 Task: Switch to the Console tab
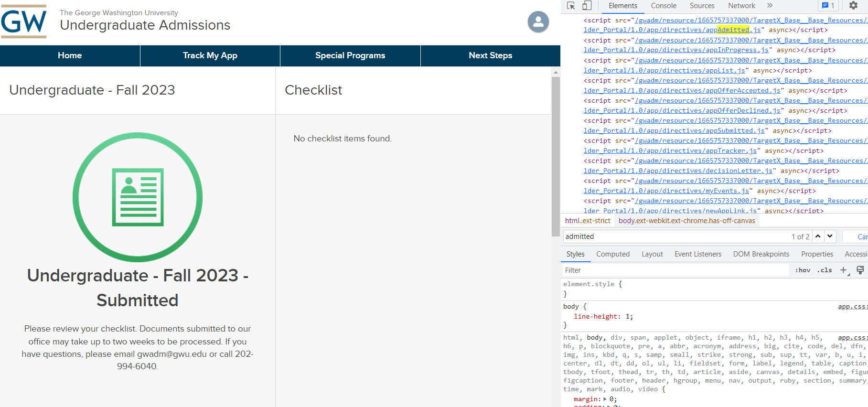tap(664, 6)
